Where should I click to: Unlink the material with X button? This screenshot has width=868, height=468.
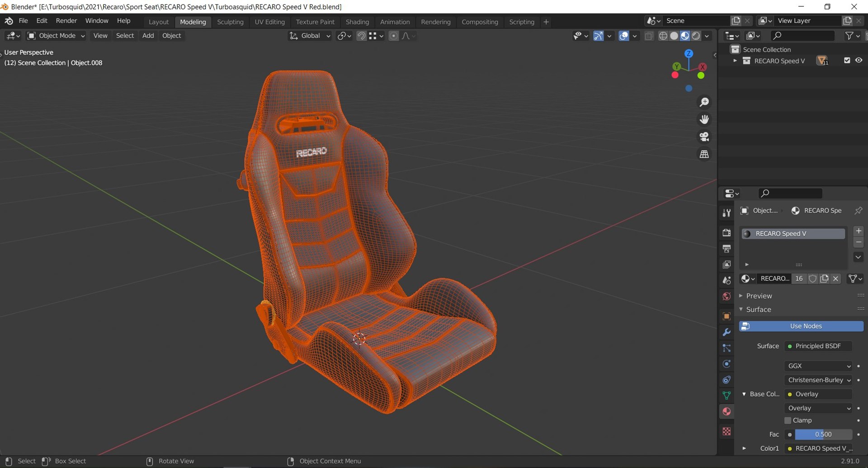tap(835, 279)
